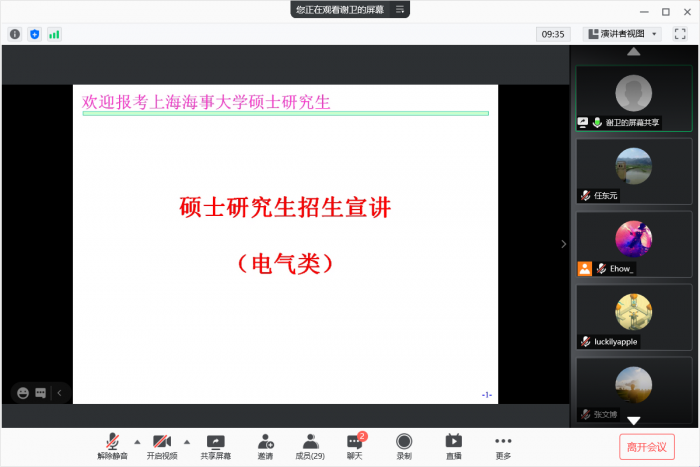This screenshot has height=467, width=700.
Task: Open audio options arrow next to 解除静音
Action: click(x=137, y=442)
